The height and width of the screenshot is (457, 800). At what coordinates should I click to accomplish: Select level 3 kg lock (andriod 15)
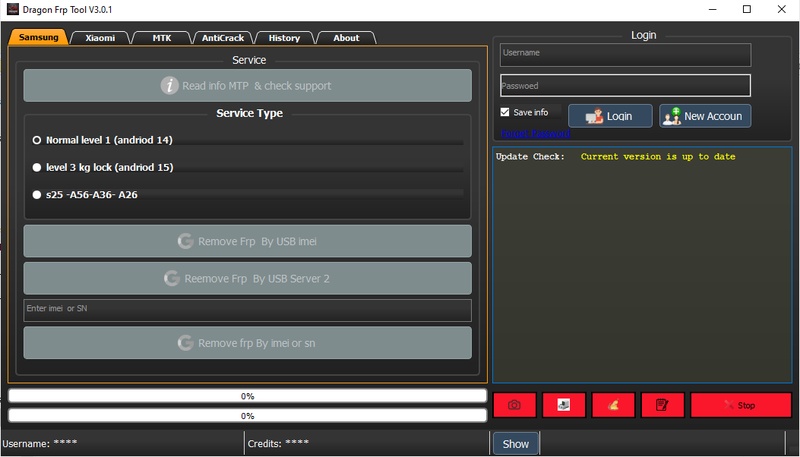click(37, 167)
